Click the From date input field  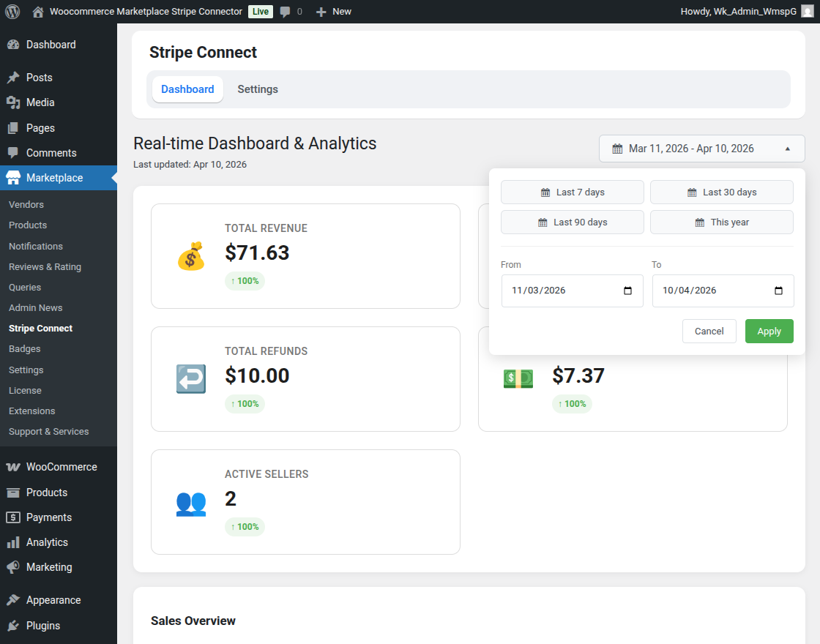(556, 291)
